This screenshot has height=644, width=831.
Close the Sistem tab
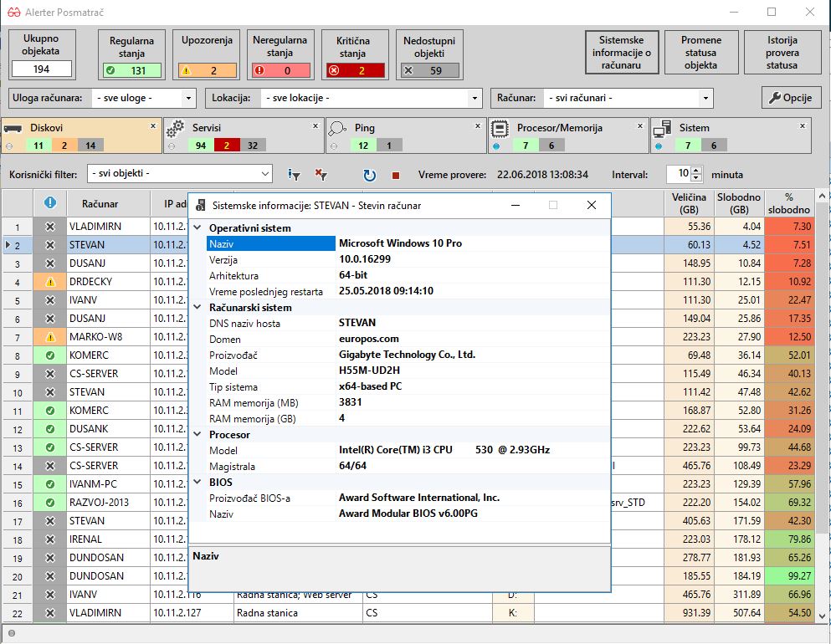tap(803, 126)
